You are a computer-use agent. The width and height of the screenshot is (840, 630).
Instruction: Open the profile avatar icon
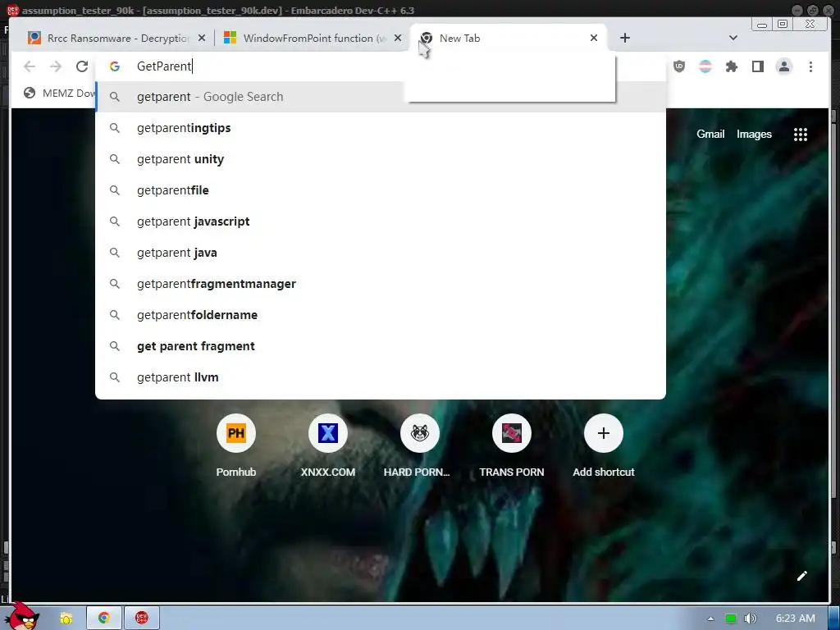(x=783, y=66)
